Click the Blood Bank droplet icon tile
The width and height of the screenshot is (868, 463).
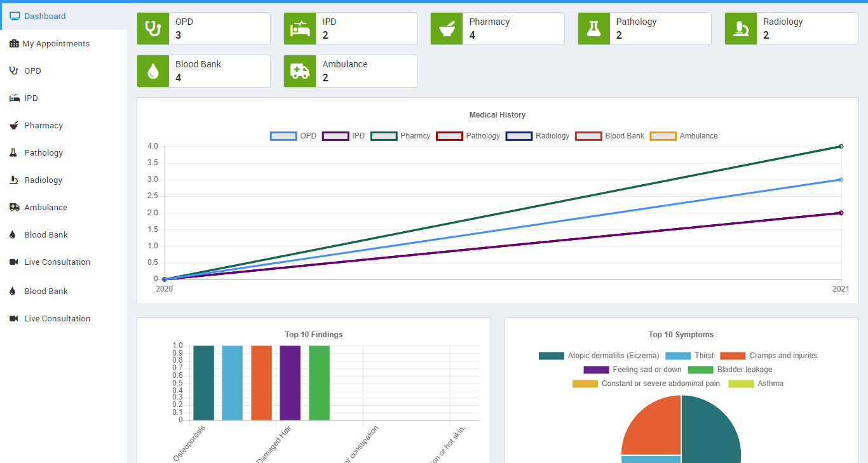pos(153,71)
